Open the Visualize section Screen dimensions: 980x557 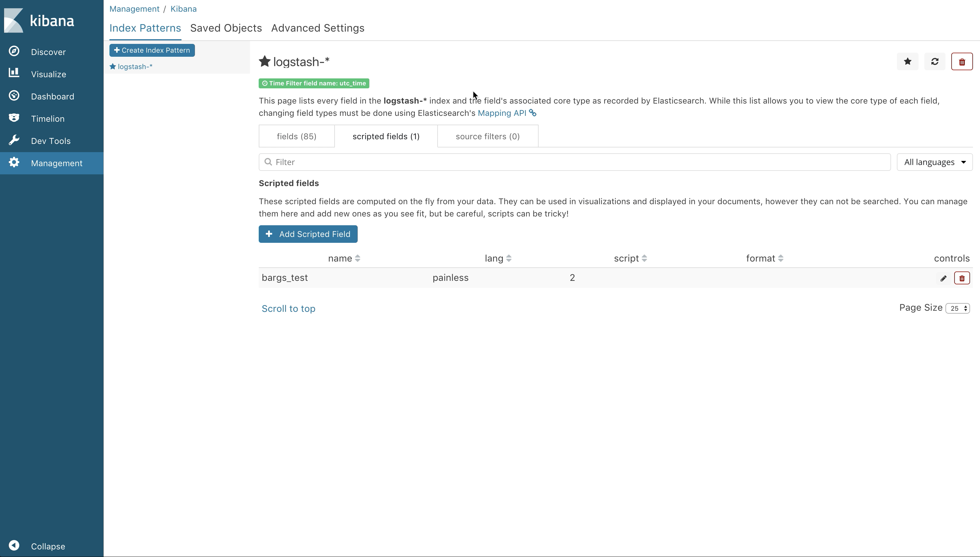click(48, 74)
